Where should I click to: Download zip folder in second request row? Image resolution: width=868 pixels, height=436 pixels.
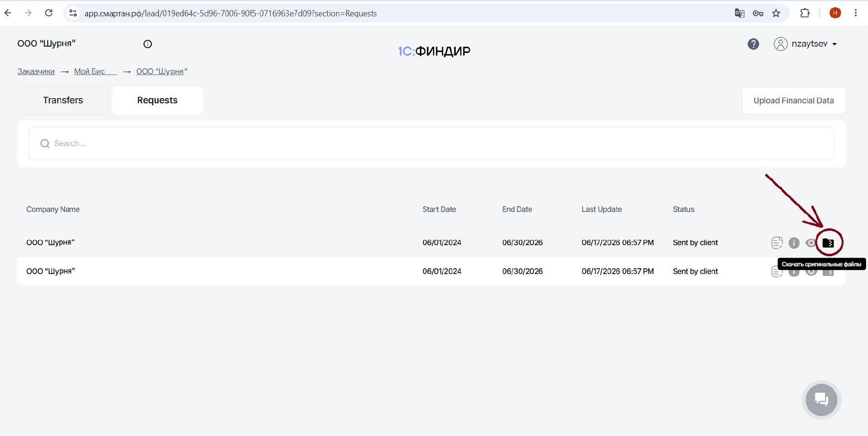[828, 273]
